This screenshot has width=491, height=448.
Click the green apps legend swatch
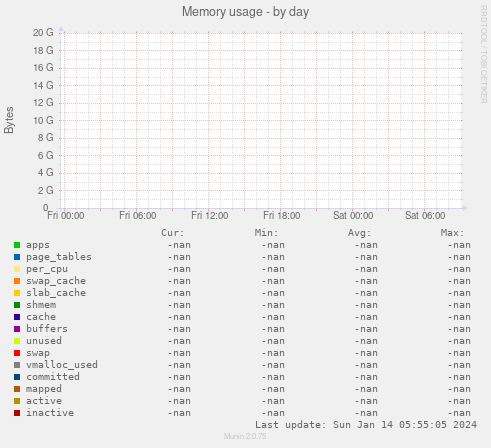coord(17,245)
